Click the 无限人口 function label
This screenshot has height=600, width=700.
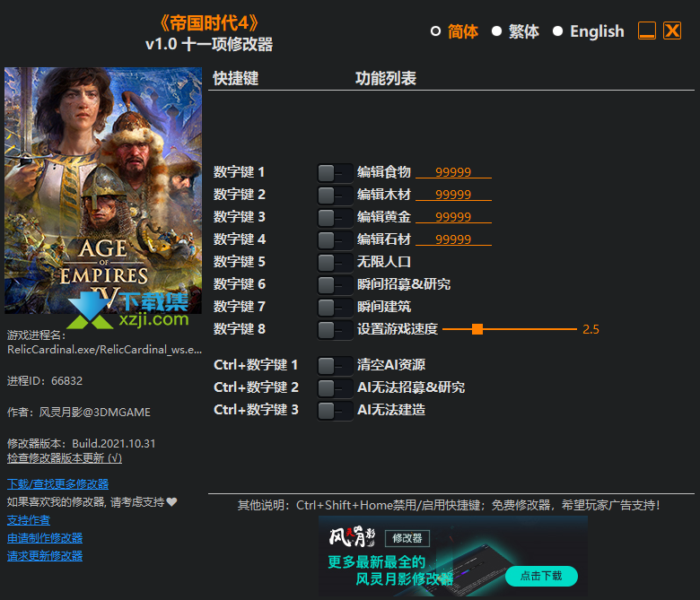point(384,261)
